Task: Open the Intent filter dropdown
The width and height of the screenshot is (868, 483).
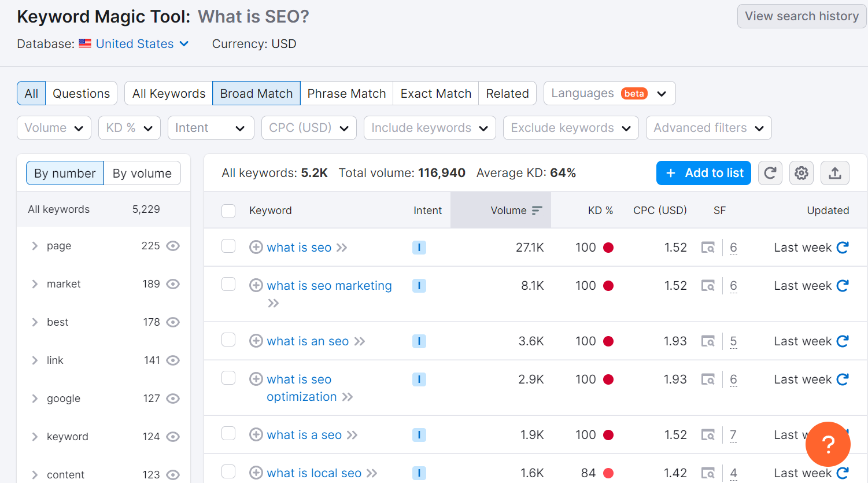Action: pyautogui.click(x=211, y=128)
